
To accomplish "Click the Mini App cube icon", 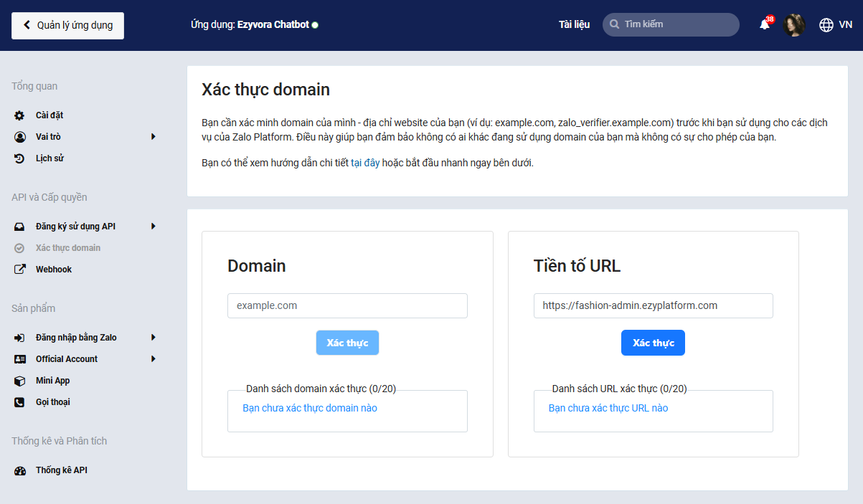I will coord(20,381).
